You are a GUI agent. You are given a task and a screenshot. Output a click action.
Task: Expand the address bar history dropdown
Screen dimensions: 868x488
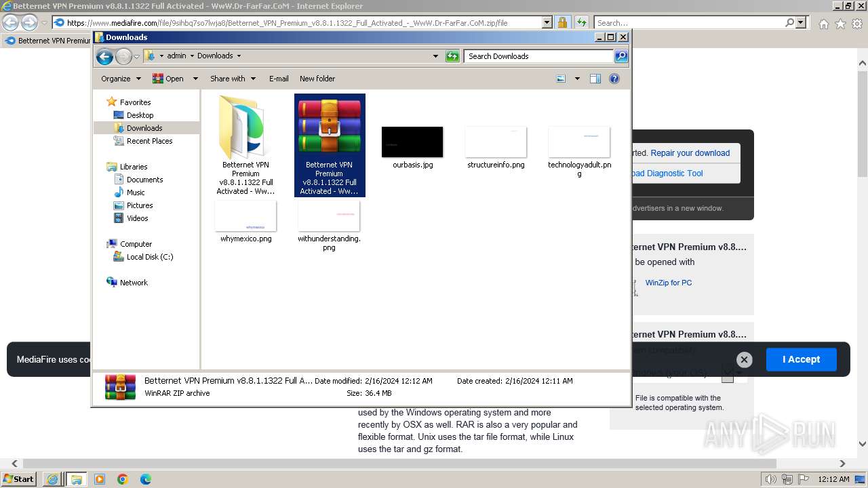click(x=435, y=56)
